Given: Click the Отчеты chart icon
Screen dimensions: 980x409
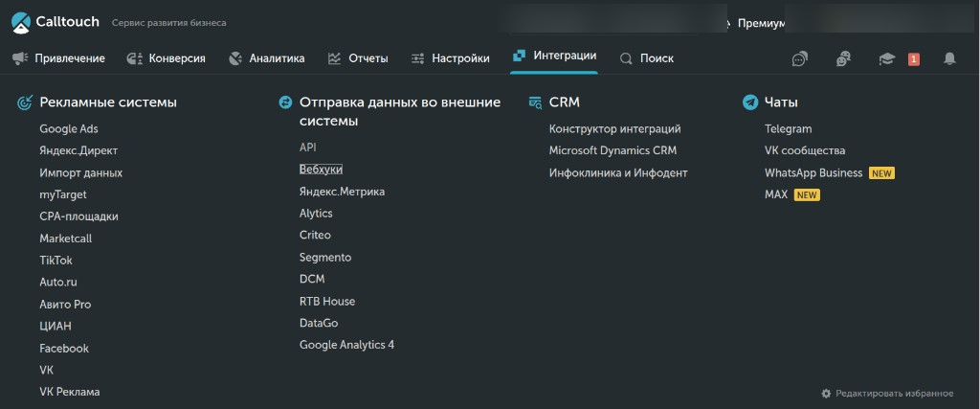Looking at the screenshot, I should [x=334, y=58].
